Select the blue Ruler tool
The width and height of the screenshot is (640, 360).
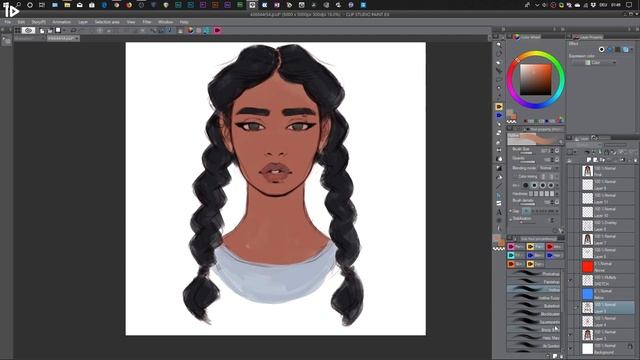[499, 195]
